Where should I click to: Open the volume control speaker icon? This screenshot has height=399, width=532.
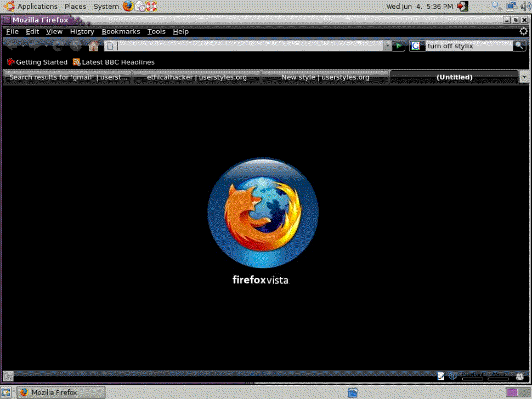pyautogui.click(x=525, y=6)
